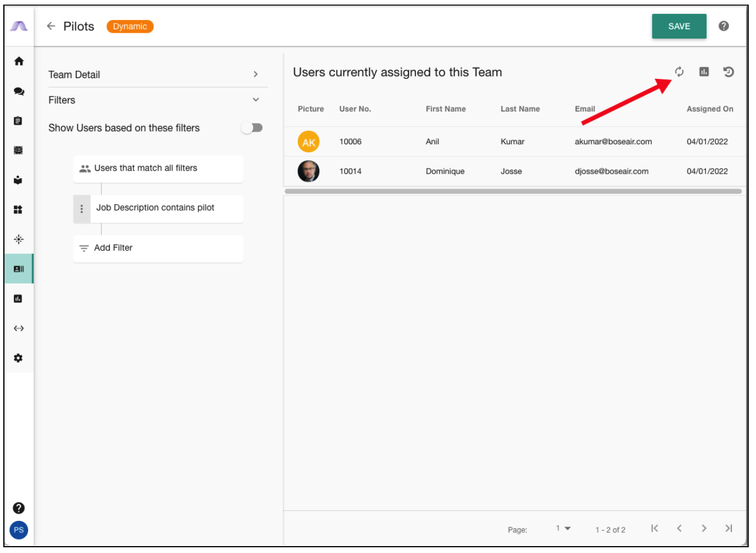Open the chart icon above the users table

pyautogui.click(x=704, y=72)
